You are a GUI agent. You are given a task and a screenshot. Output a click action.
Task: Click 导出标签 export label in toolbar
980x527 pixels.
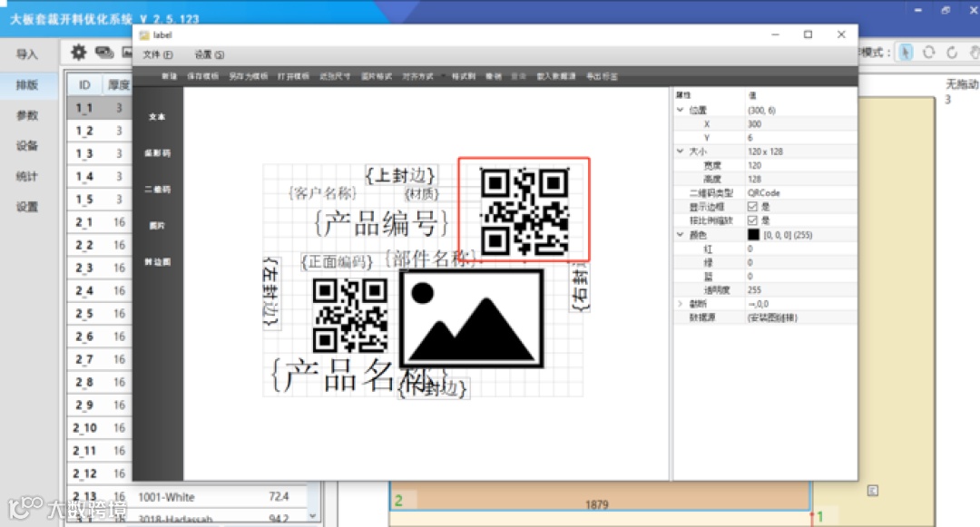click(602, 76)
